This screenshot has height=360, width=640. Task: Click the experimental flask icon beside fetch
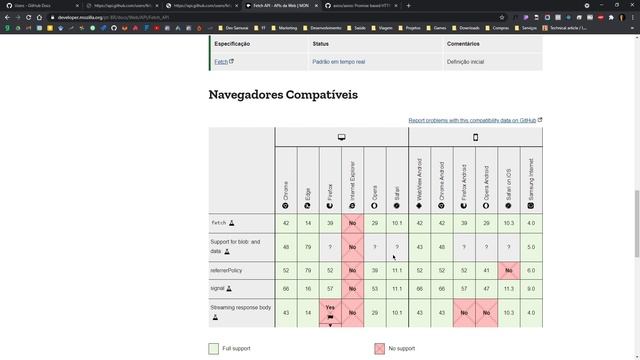(x=231, y=223)
